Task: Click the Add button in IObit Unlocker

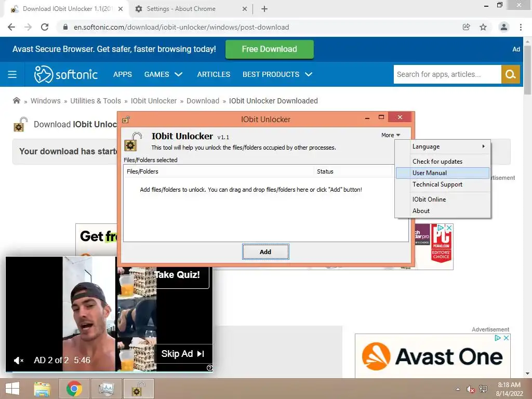Action: 265,252
